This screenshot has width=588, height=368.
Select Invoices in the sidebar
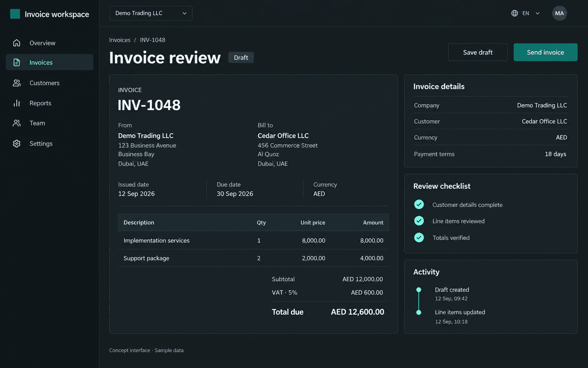click(50, 62)
